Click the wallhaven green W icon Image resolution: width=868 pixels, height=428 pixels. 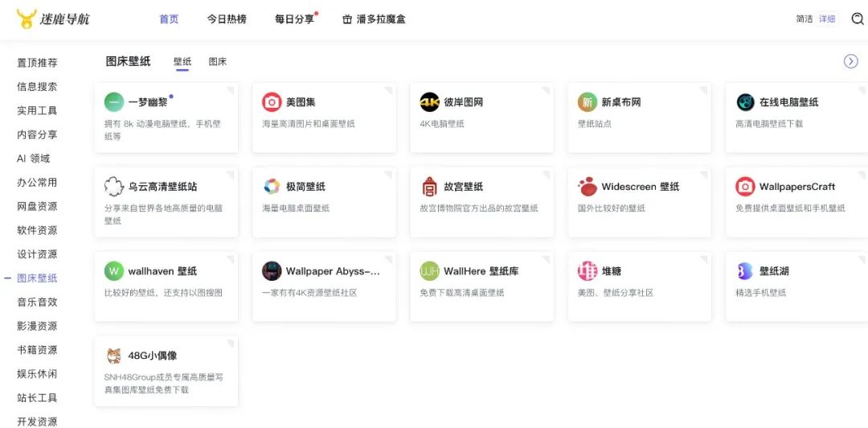(114, 271)
